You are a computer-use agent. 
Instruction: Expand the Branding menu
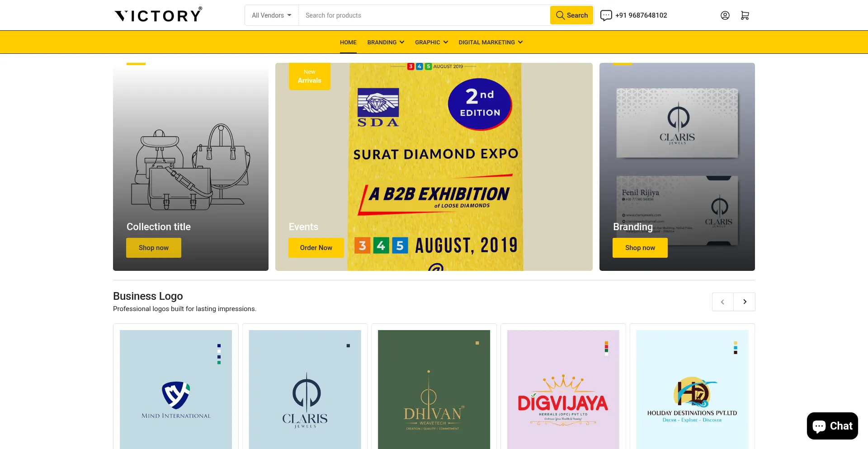point(386,42)
